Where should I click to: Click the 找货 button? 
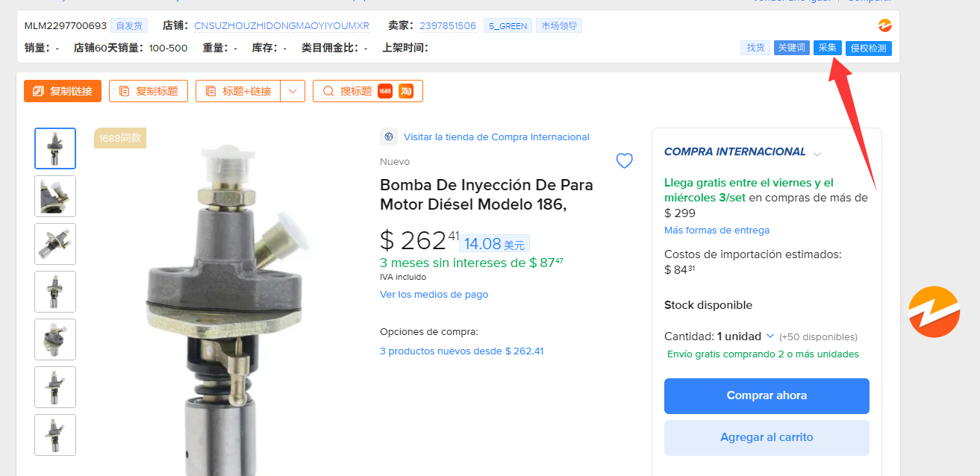(x=755, y=48)
